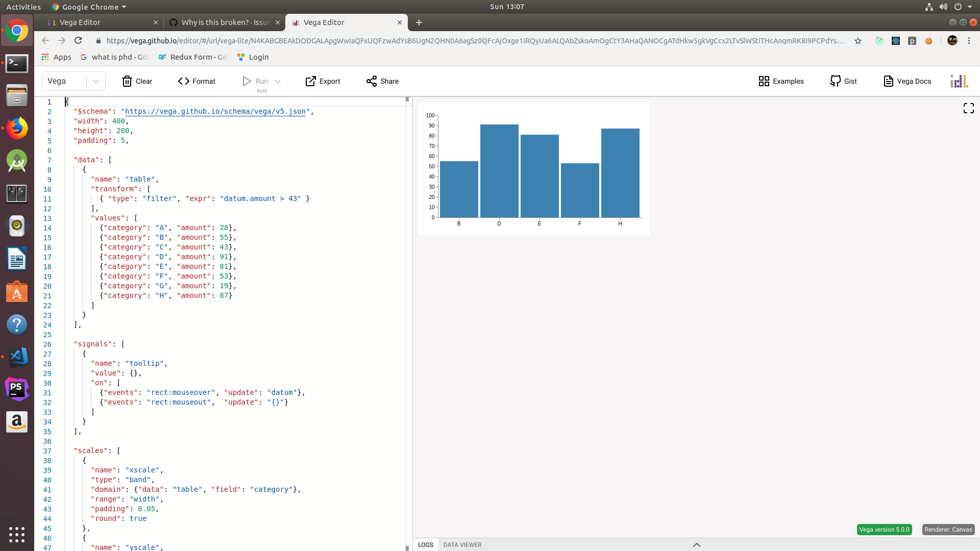Click the Run play button
The image size is (980, 551).
pyautogui.click(x=255, y=81)
